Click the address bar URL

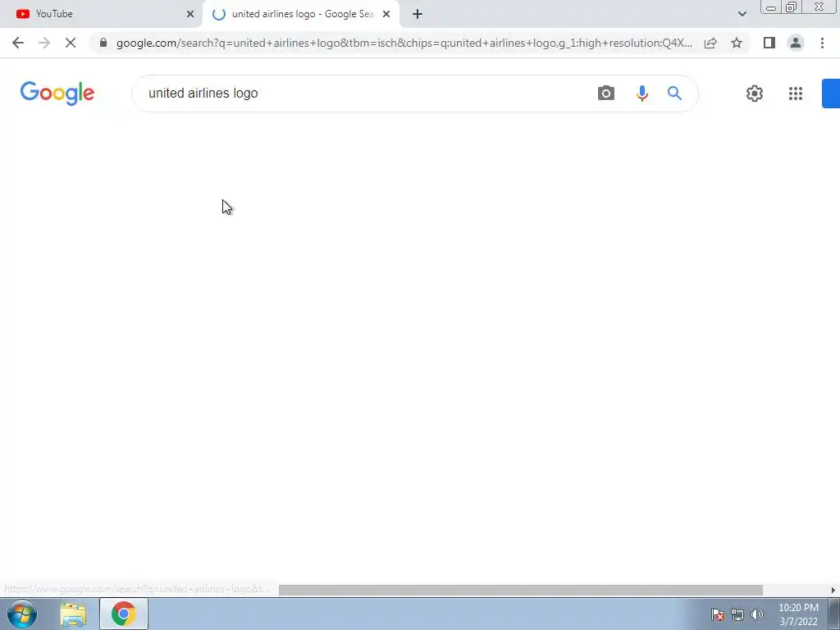pyautogui.click(x=404, y=43)
